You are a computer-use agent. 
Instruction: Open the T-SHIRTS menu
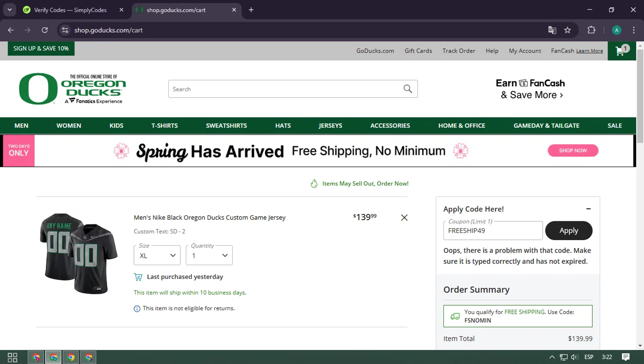(x=164, y=125)
